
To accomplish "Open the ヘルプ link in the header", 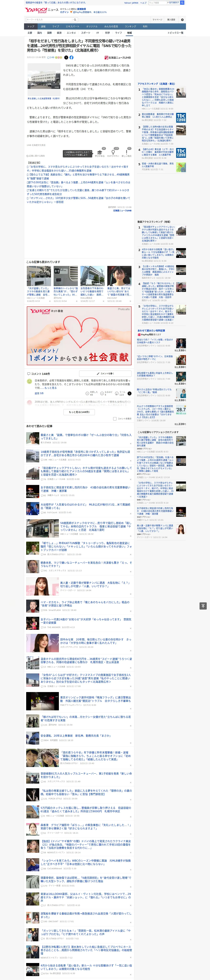I will tap(143, 3).
